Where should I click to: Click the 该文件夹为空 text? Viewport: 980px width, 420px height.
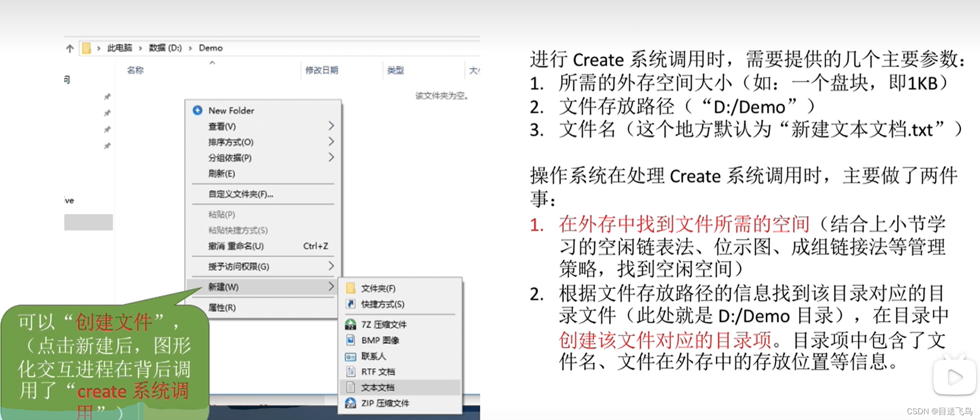(x=442, y=96)
